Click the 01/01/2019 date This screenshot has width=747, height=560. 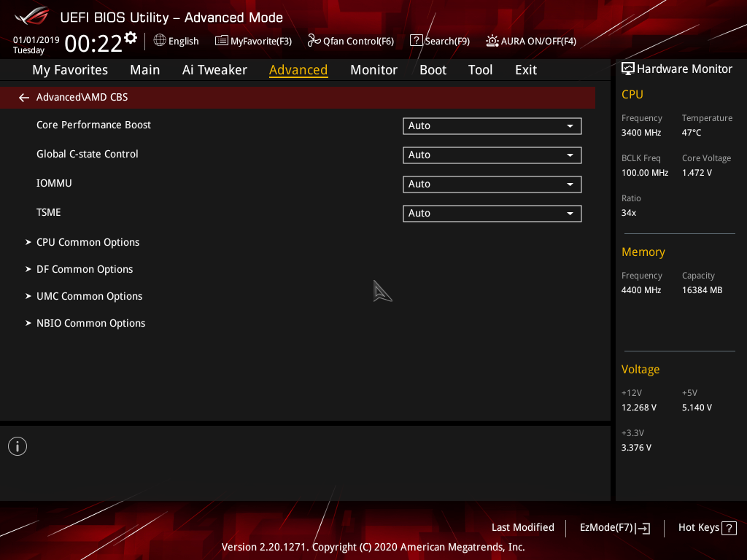[x=36, y=40]
